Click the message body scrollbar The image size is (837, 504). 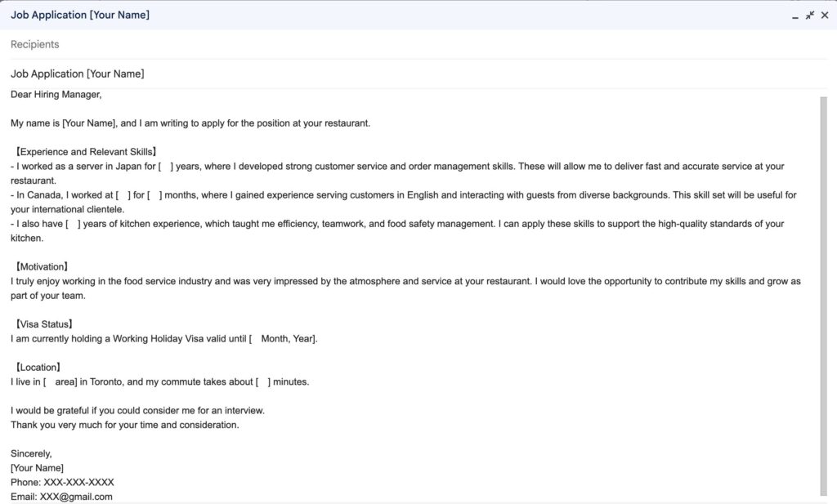pyautogui.click(x=823, y=296)
